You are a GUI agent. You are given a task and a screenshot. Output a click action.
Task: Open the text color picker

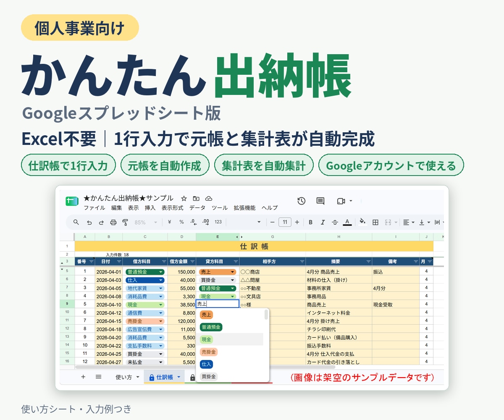347,222
